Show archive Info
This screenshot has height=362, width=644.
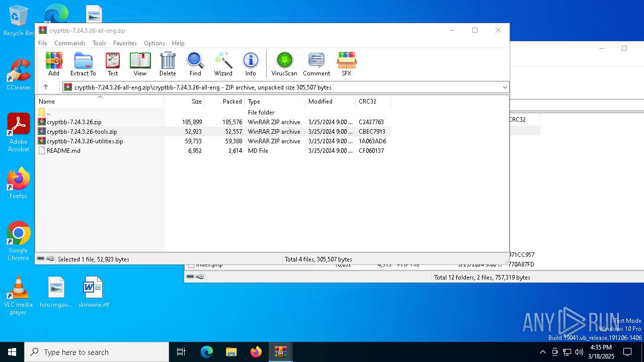tap(251, 64)
